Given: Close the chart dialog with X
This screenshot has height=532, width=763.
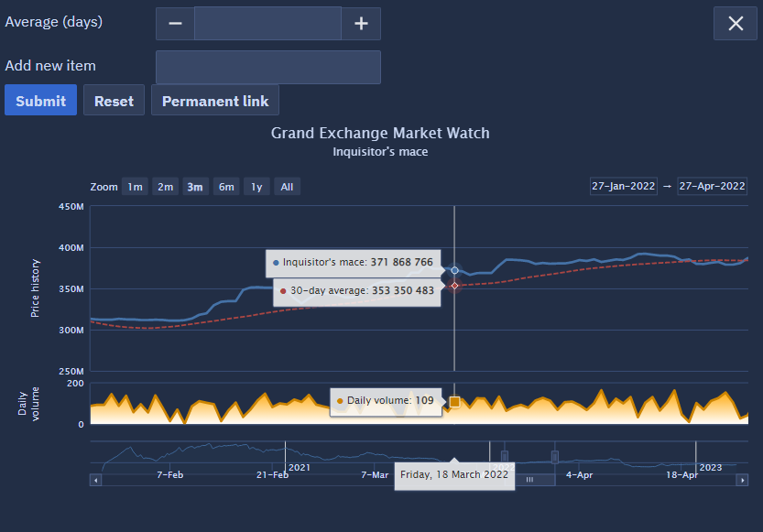Looking at the screenshot, I should pyautogui.click(x=736, y=23).
